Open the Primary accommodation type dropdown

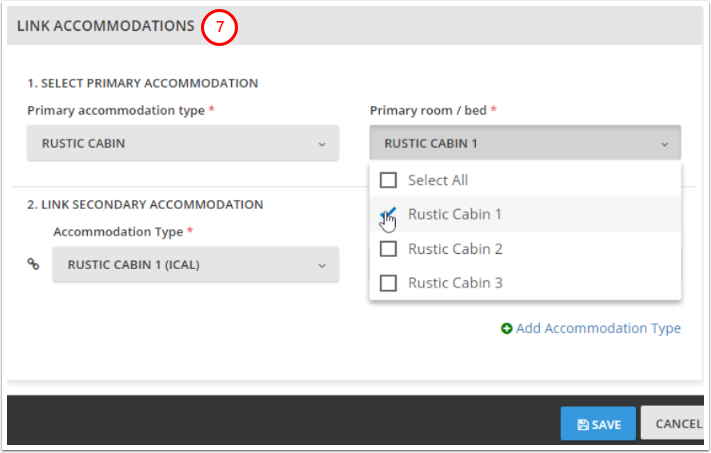point(182,143)
